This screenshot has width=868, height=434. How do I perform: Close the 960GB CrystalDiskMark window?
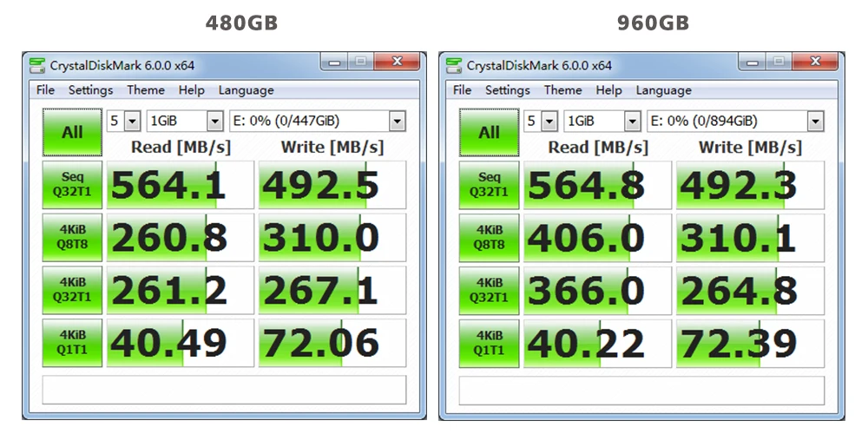pos(814,62)
